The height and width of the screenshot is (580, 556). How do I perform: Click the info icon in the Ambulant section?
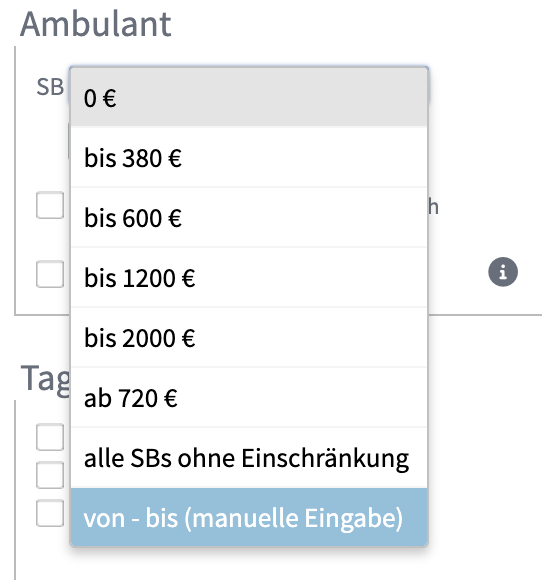(x=503, y=272)
